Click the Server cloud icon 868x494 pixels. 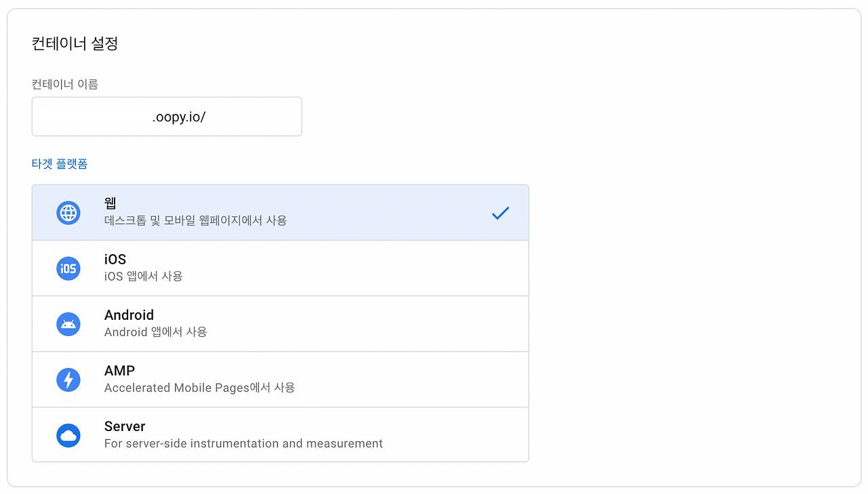pyautogui.click(x=68, y=435)
